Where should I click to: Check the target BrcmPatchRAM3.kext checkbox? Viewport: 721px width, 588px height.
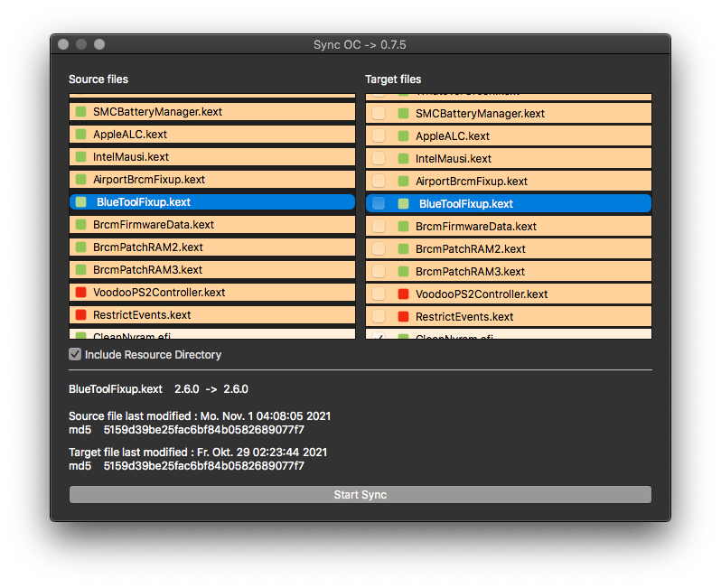379,271
